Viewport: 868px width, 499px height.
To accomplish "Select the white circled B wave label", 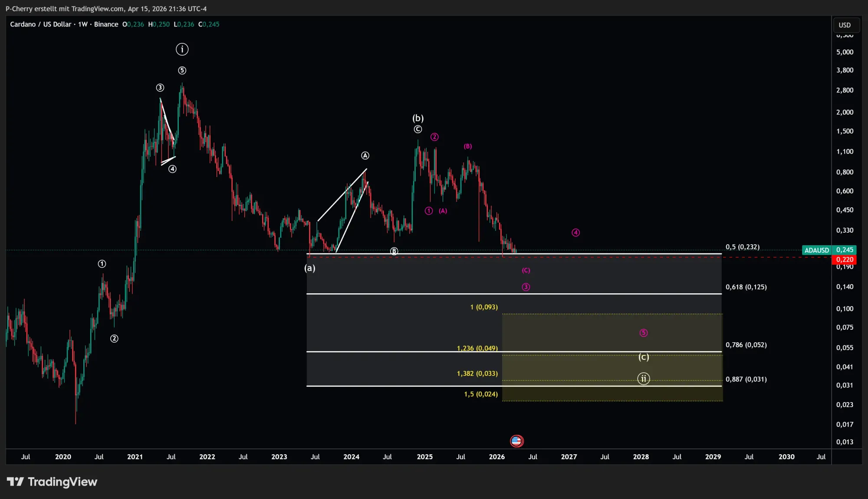I will [394, 251].
